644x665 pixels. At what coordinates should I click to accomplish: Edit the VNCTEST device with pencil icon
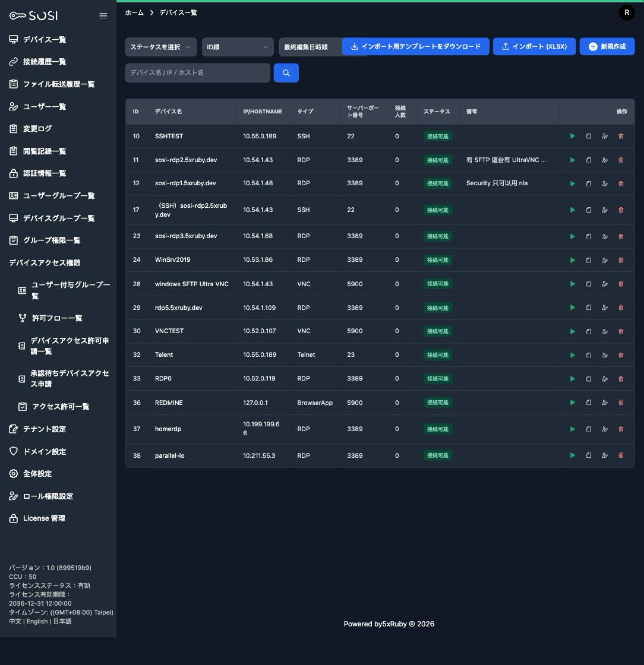click(605, 331)
